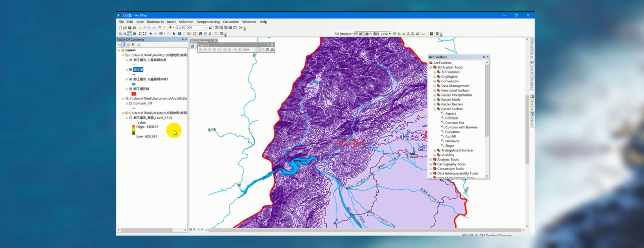
Task: Open the ModelBuilder window icon
Action: (241, 27)
